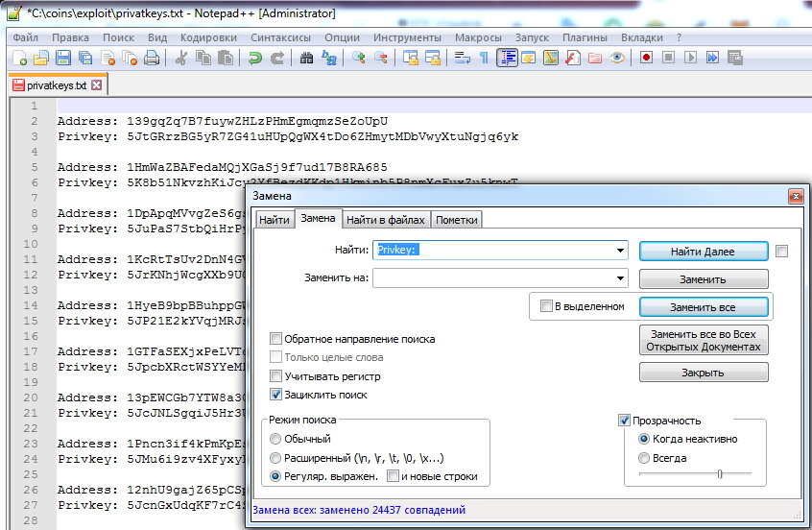Select 'Расширенный' search mode
Image resolution: width=812 pixels, height=530 pixels.
click(x=275, y=458)
